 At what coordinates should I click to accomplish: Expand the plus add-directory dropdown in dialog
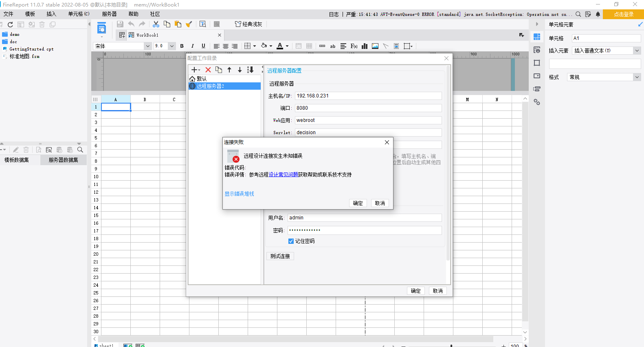pos(196,70)
